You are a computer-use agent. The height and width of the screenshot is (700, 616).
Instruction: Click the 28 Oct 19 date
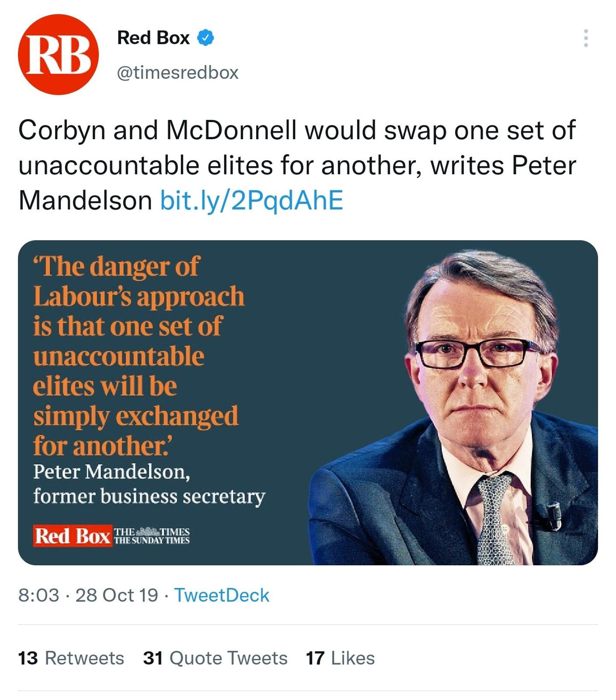pos(117,595)
